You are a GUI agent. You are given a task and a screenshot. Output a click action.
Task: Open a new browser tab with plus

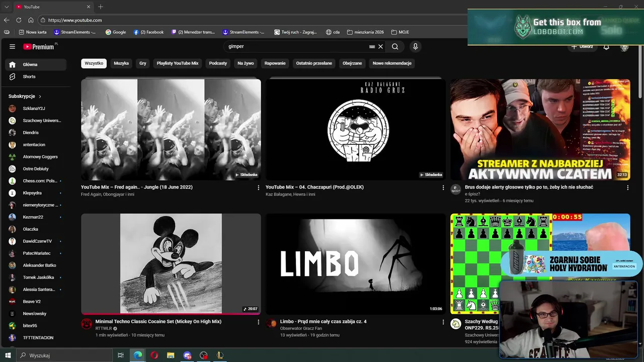tap(101, 7)
